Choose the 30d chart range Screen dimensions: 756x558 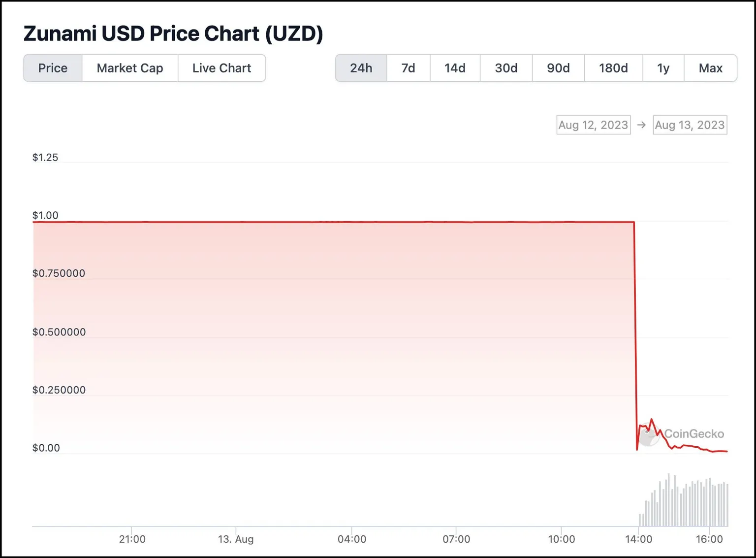tap(505, 68)
